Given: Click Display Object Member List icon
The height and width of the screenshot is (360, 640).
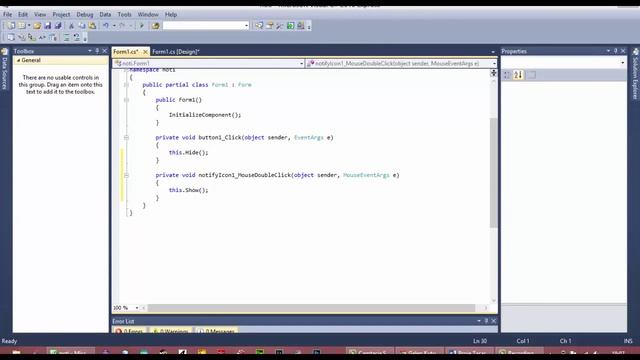Looking at the screenshot, I should coord(11,38).
